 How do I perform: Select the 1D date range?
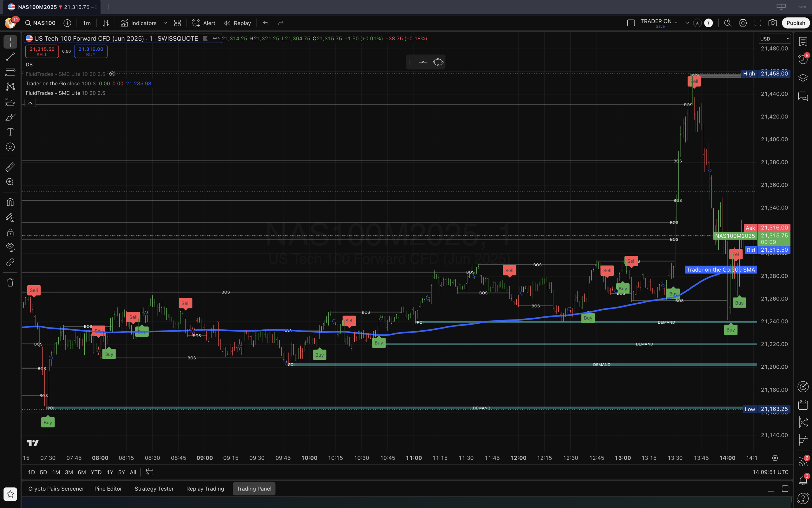[x=31, y=472]
